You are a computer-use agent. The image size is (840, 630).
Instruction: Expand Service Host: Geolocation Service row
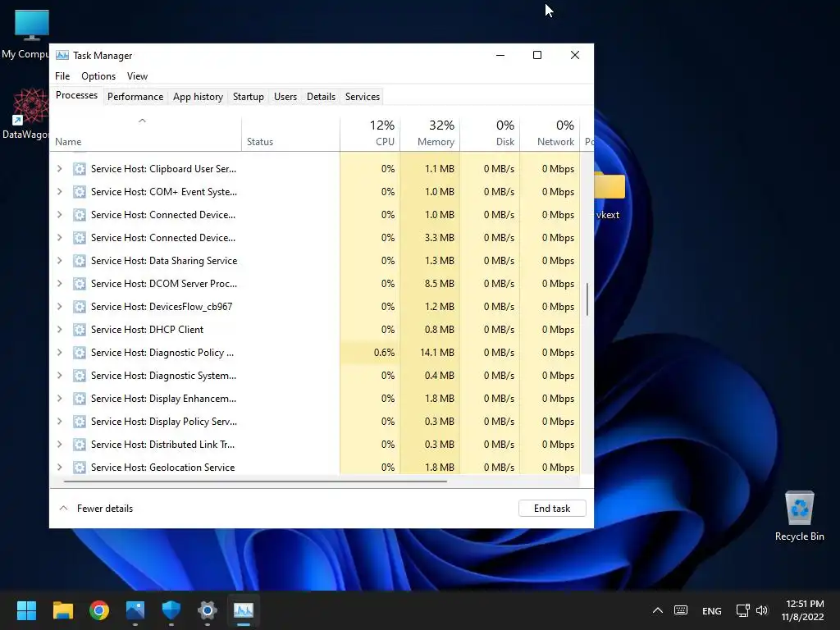pos(59,468)
